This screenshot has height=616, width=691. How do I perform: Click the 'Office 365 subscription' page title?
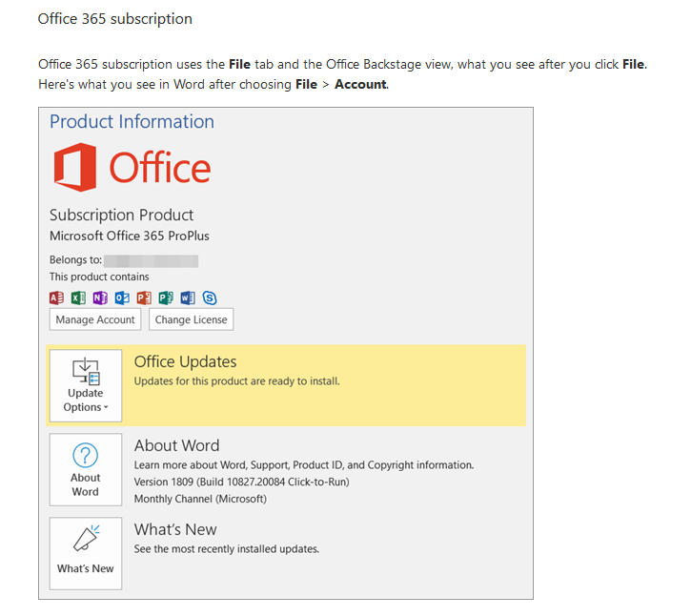pos(115,19)
